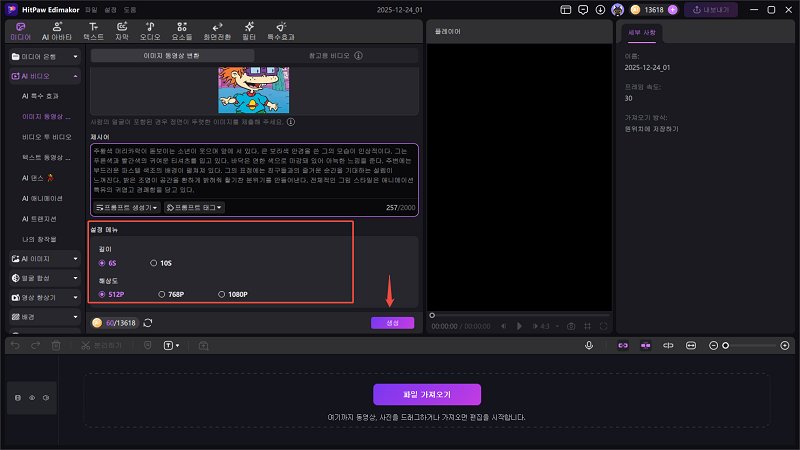Click the scissors 분리하기 split tool
Screen dimensions: 800x450
point(101,345)
